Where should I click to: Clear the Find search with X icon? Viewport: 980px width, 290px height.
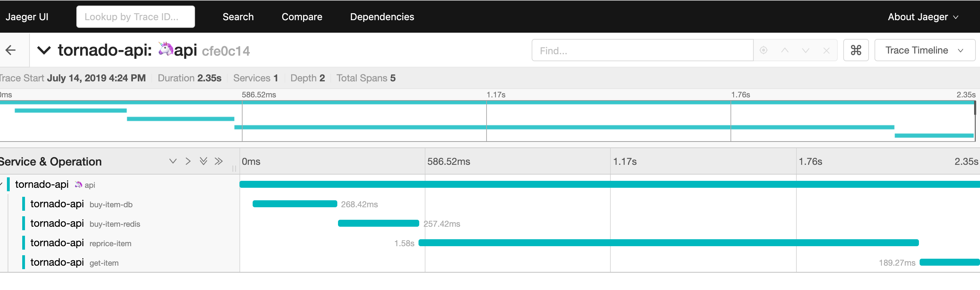click(x=826, y=50)
